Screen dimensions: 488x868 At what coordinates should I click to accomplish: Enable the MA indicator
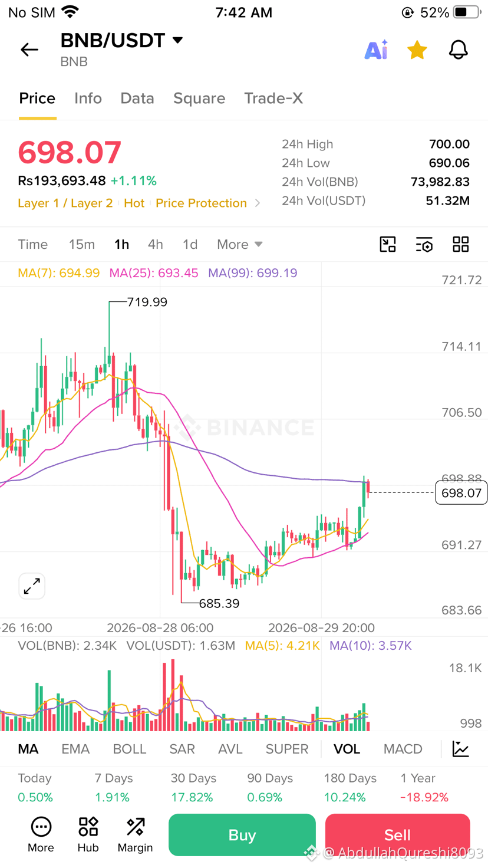(28, 749)
